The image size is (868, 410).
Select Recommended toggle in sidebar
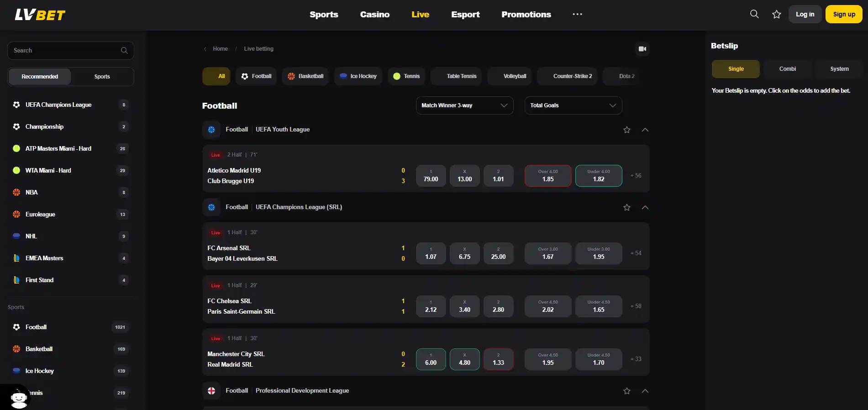(40, 77)
